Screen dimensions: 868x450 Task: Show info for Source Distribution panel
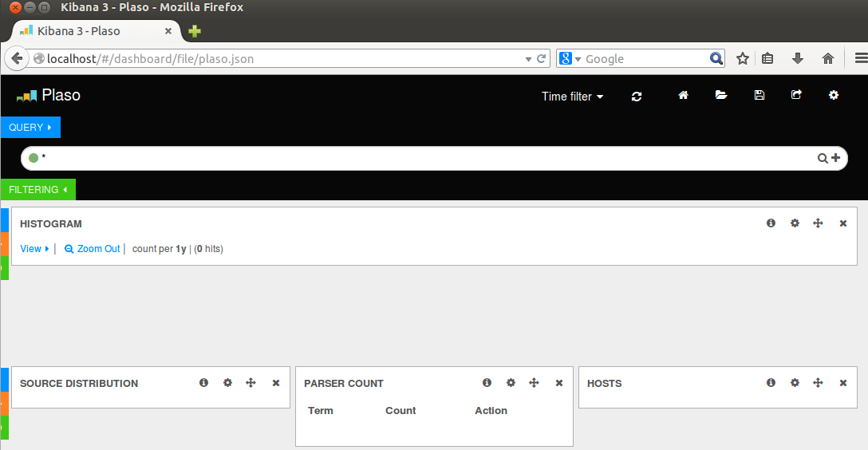(203, 382)
